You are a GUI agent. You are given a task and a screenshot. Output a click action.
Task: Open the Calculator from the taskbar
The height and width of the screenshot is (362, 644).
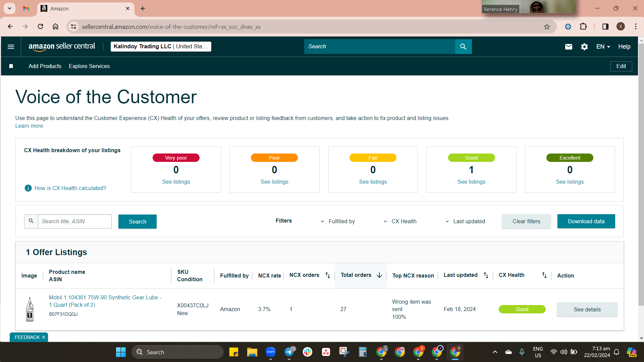tap(363, 352)
